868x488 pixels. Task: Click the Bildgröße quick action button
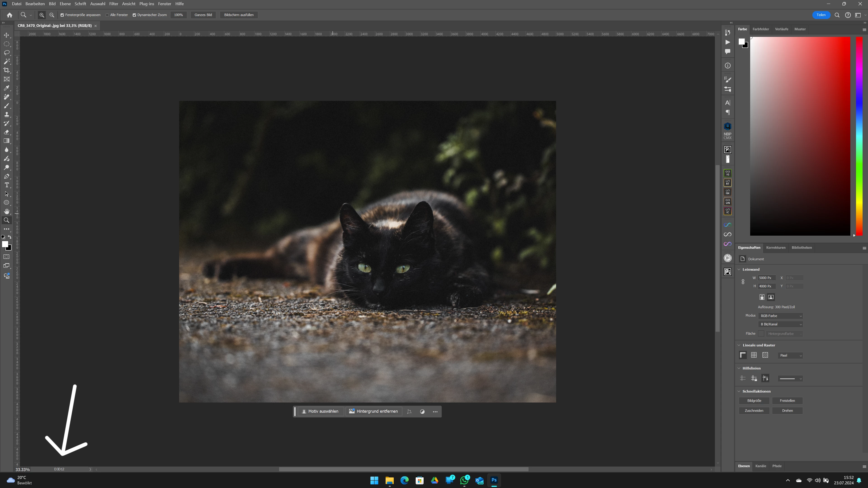(x=754, y=401)
